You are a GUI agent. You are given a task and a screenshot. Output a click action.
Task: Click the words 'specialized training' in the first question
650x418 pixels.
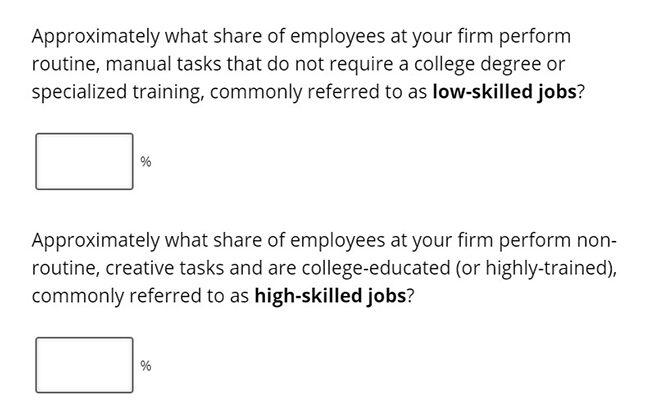(x=117, y=92)
